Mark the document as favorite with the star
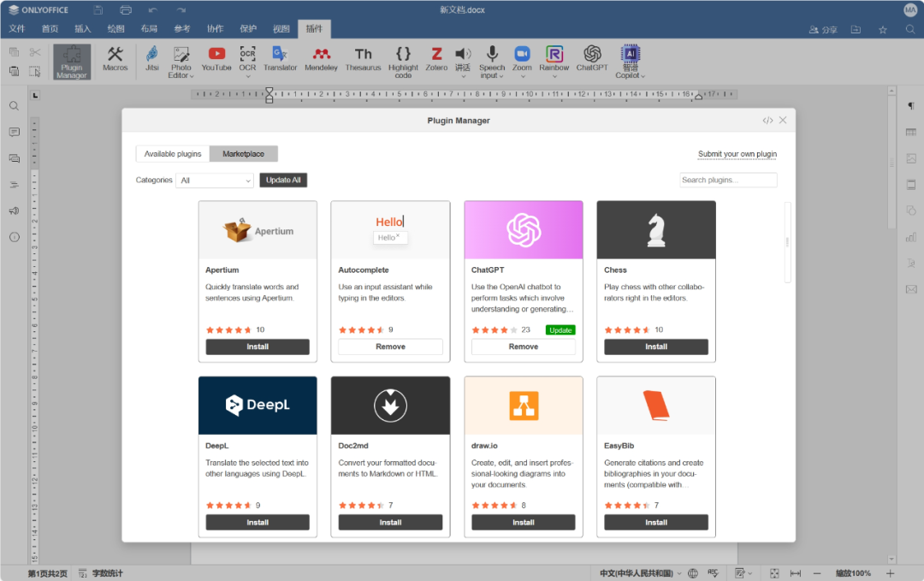Viewport: 924px width, 581px height. pyautogui.click(x=883, y=29)
